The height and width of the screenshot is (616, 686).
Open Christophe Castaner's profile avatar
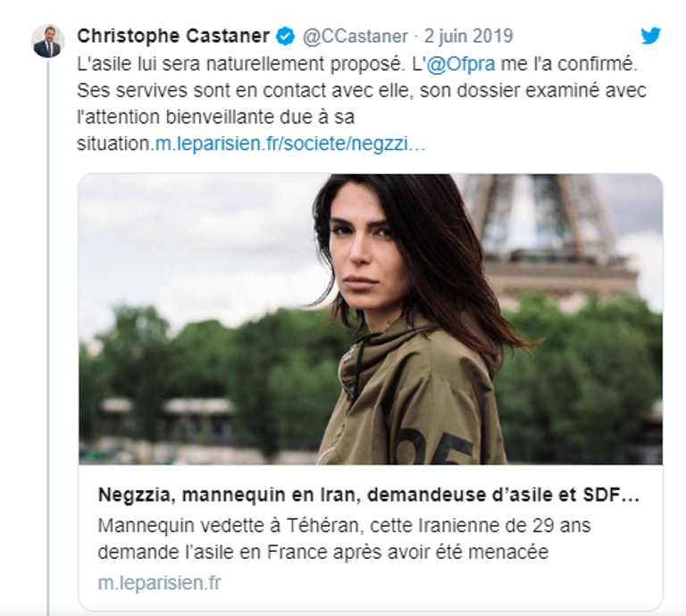click(x=47, y=41)
